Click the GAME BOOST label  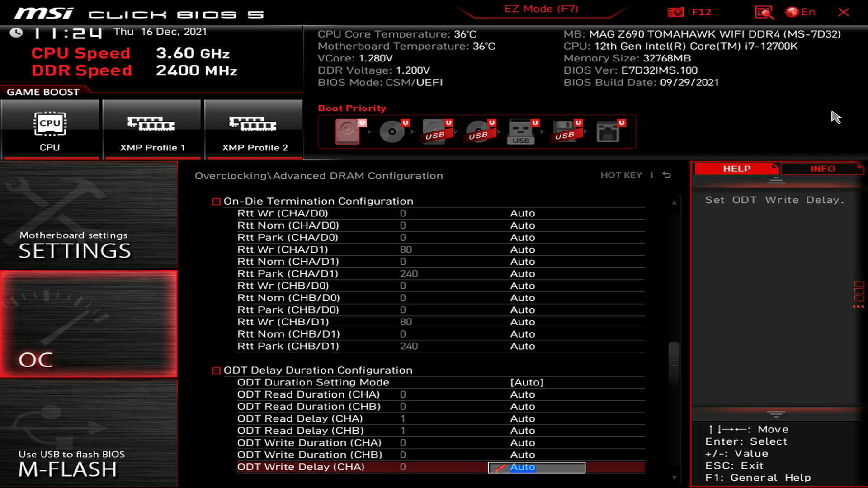point(43,92)
